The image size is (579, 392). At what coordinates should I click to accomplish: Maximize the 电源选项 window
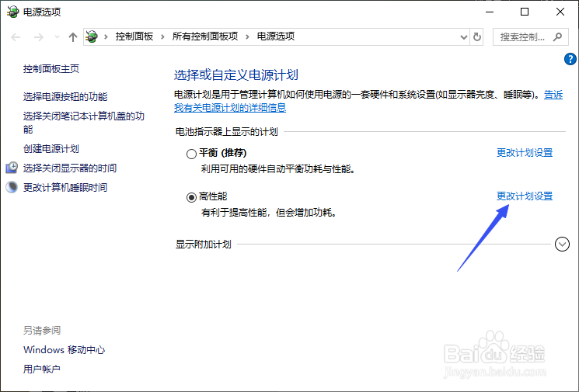[525, 12]
